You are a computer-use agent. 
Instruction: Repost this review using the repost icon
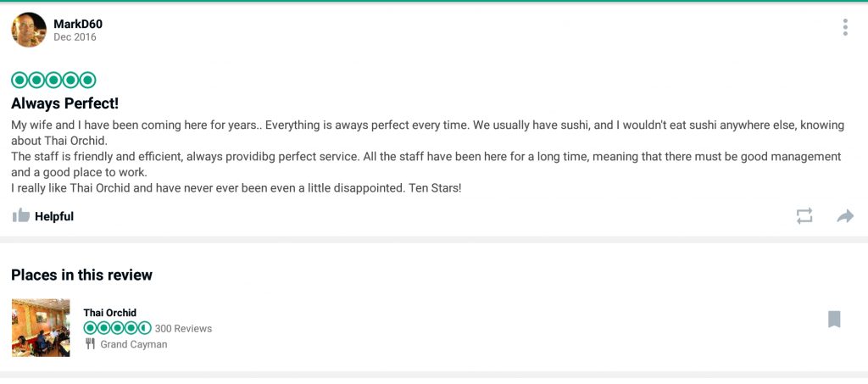pos(804,216)
